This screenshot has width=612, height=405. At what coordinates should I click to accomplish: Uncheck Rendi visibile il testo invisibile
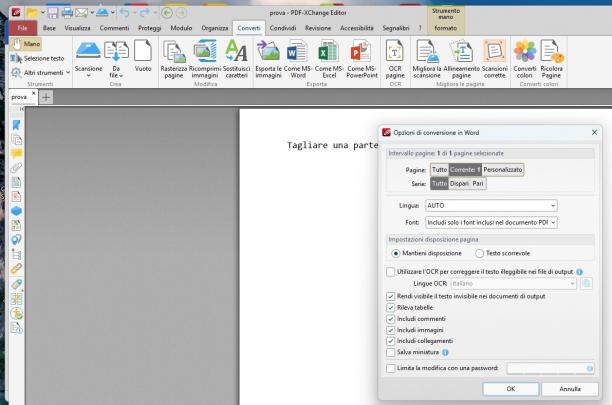pos(390,296)
